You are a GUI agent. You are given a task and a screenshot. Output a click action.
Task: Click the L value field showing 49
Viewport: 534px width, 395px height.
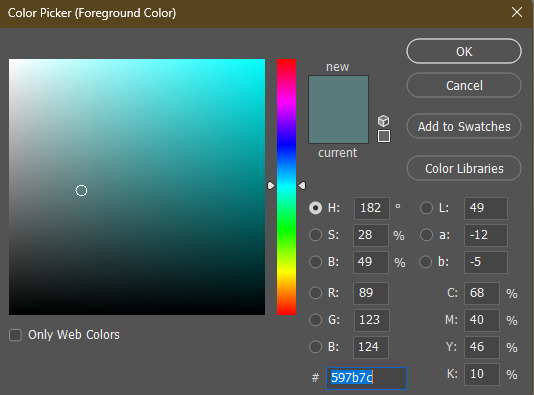click(x=486, y=208)
